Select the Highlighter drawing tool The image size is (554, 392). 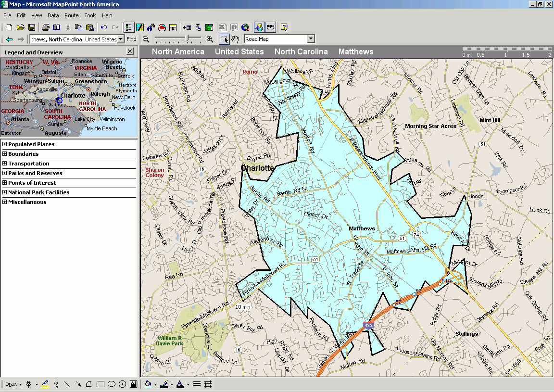coord(45,384)
